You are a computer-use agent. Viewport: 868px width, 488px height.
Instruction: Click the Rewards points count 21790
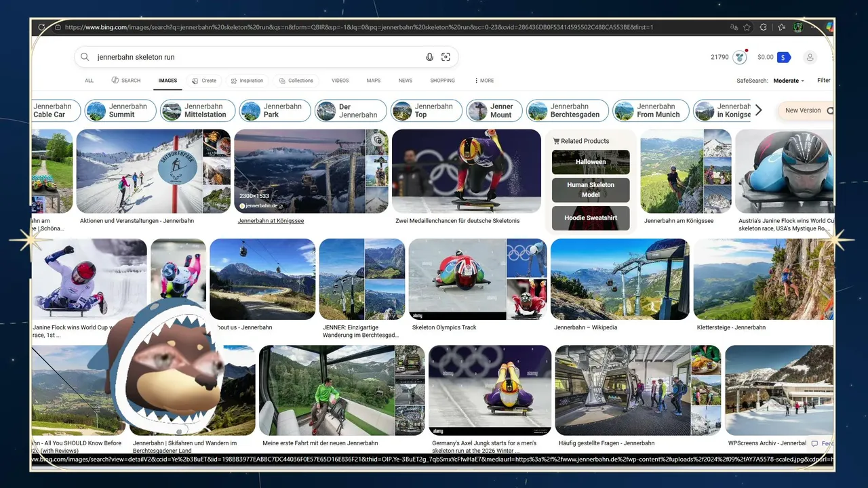719,58
